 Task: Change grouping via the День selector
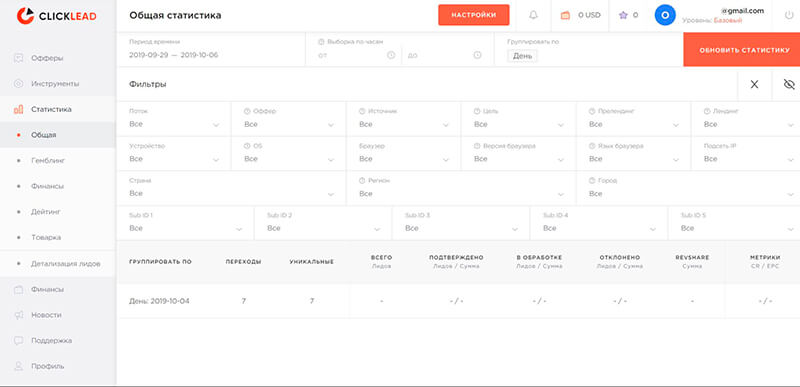pyautogui.click(x=522, y=56)
